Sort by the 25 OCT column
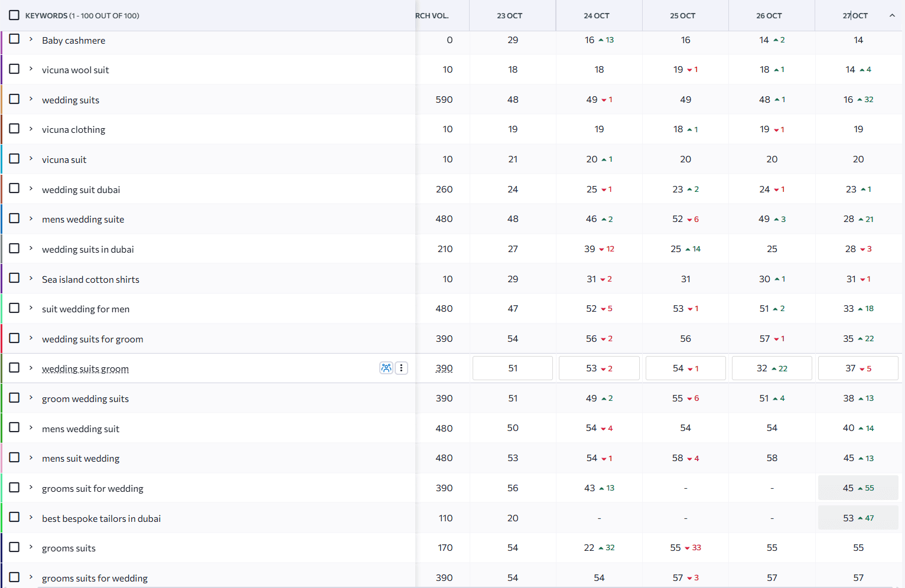The height and width of the screenshot is (588, 905). pyautogui.click(x=683, y=16)
